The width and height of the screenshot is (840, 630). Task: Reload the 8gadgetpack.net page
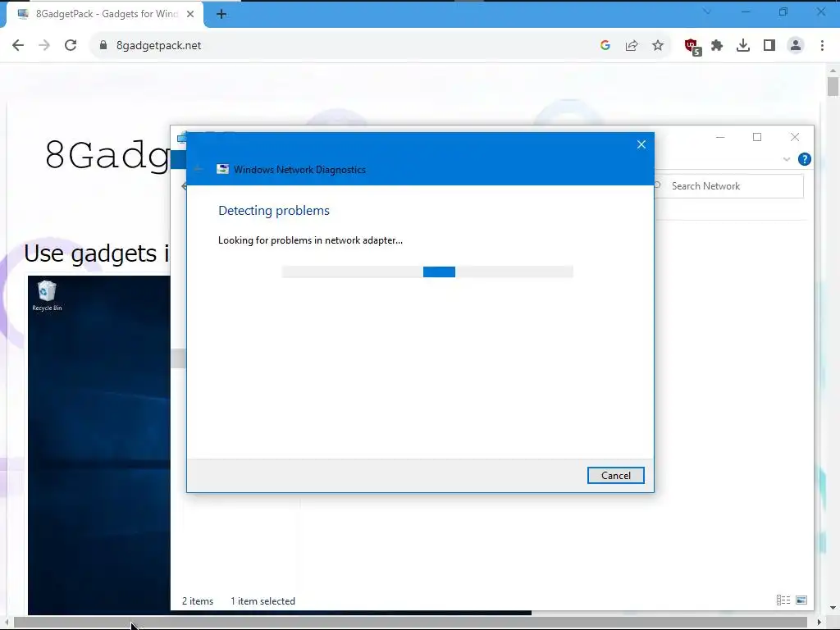(x=71, y=46)
